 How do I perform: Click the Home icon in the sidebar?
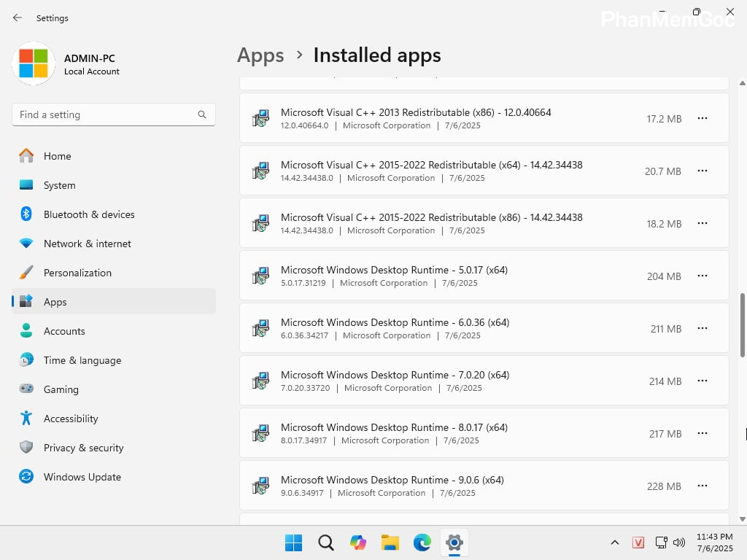click(x=29, y=156)
